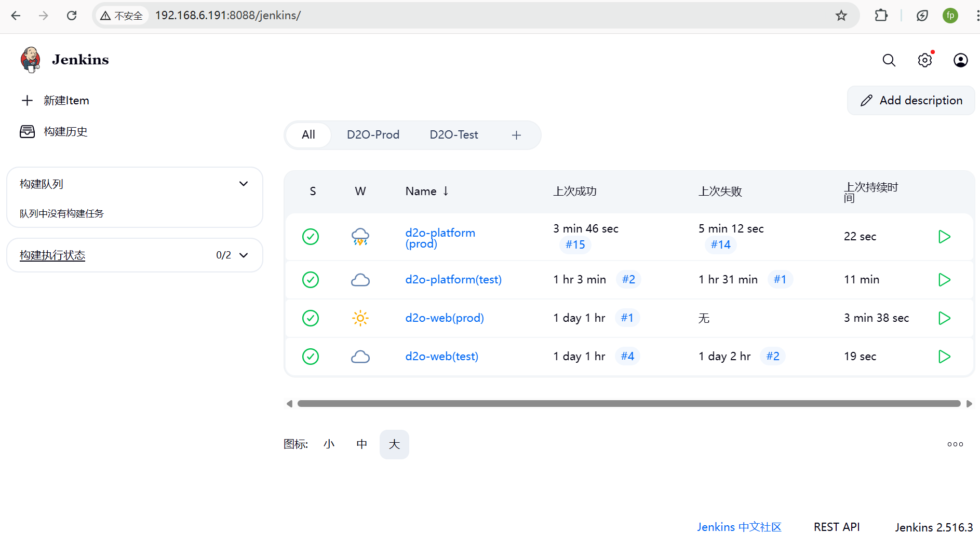Open last success build #4 of d2o-web(test)
Screen dimensions: 980x546
coord(627,356)
